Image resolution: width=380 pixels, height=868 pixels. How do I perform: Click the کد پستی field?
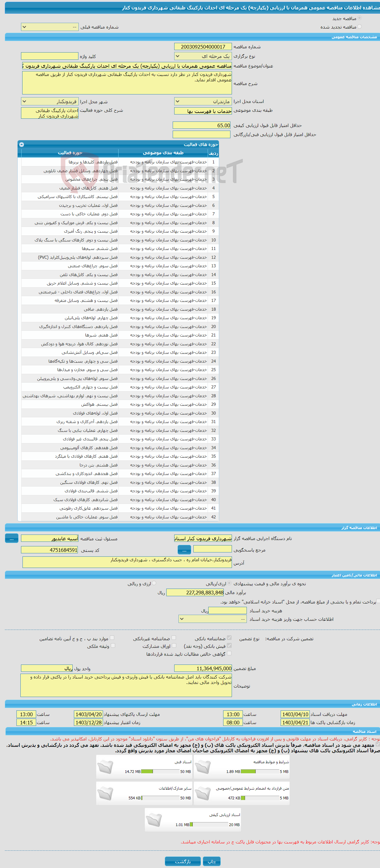[x=50, y=550]
